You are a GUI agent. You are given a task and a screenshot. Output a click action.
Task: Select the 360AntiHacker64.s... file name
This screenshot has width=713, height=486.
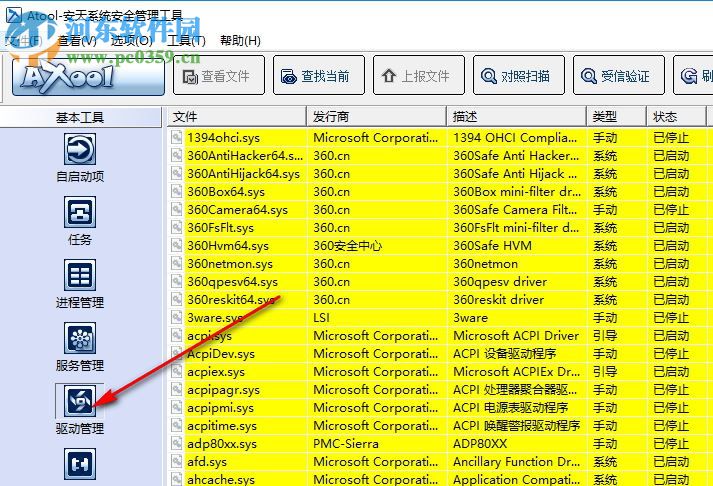(245, 156)
